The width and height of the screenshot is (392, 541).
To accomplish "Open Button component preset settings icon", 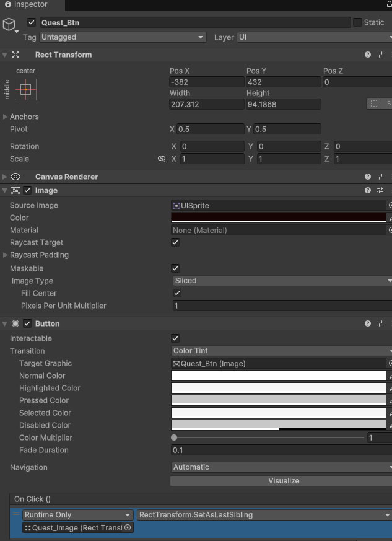I will click(x=380, y=323).
